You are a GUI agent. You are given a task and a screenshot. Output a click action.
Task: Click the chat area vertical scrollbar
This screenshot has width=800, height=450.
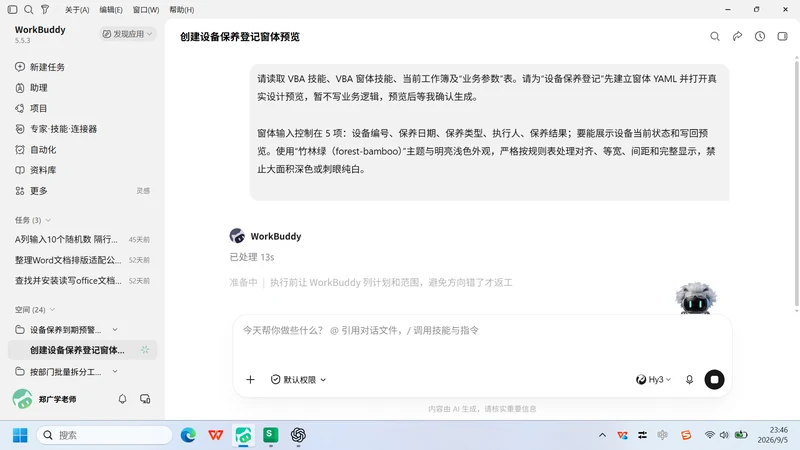pos(796,184)
